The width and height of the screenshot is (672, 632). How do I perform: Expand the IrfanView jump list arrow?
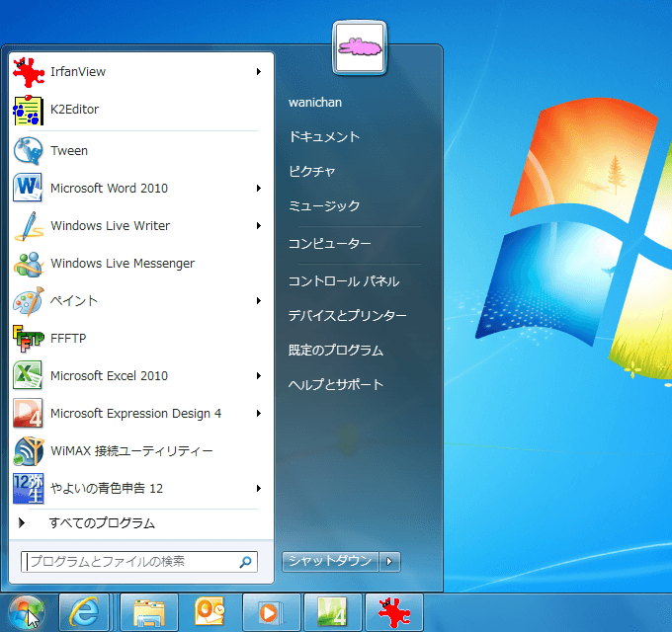pyautogui.click(x=259, y=72)
